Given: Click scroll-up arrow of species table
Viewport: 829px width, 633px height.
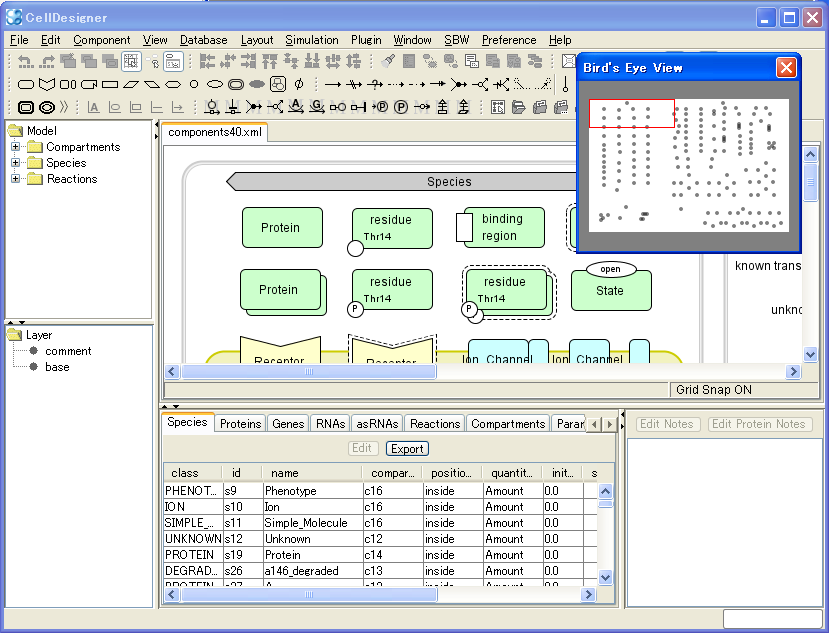Looking at the screenshot, I should [605, 491].
